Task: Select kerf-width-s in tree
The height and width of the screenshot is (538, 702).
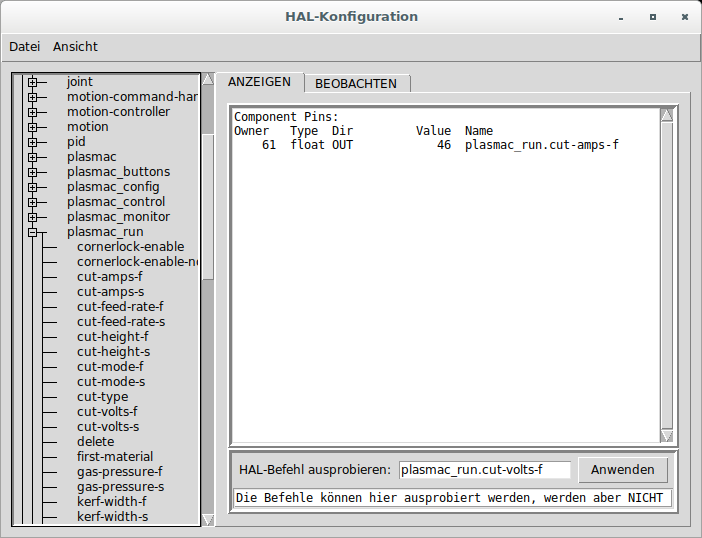Action: pos(112,517)
